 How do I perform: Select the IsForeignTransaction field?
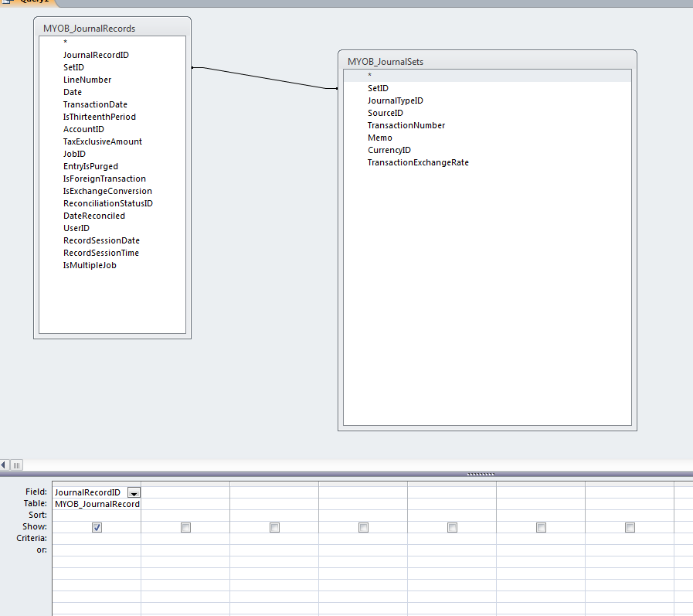tap(112, 179)
